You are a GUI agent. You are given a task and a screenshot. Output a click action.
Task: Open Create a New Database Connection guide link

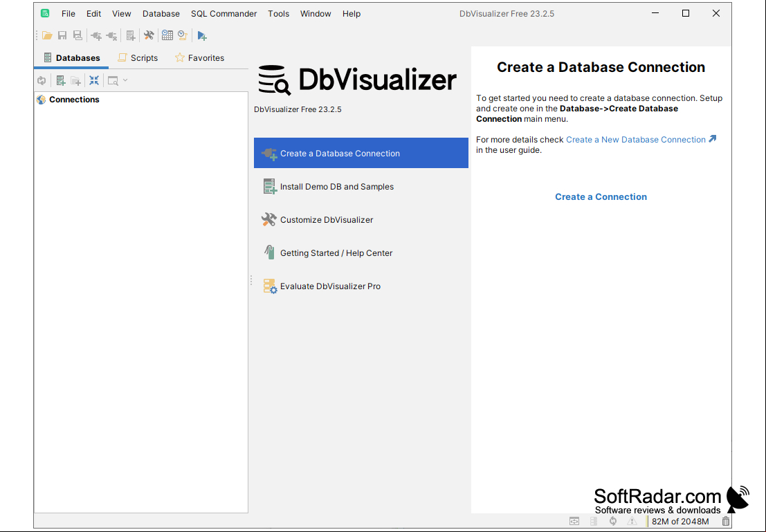tap(635, 140)
